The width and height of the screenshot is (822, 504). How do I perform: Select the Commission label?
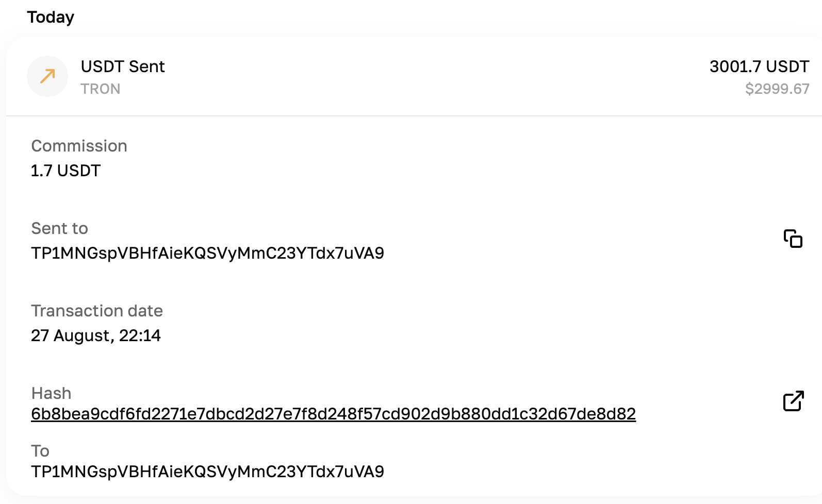(x=79, y=146)
